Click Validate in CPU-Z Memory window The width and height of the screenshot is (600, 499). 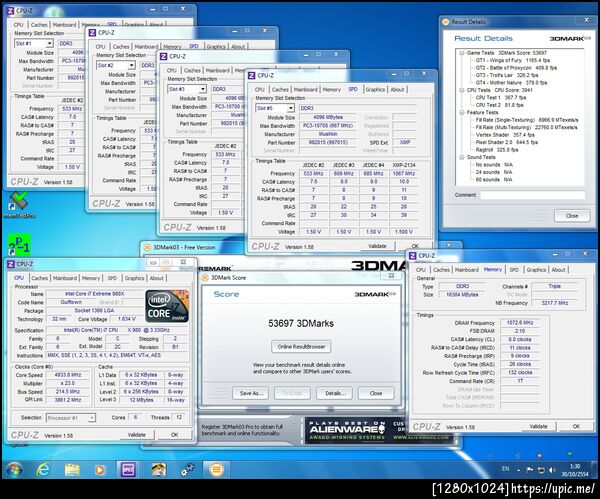pos(538,426)
